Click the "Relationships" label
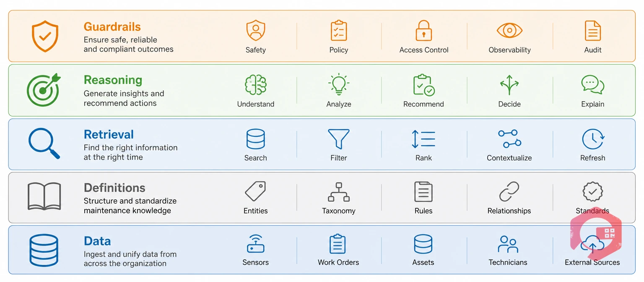Image resolution: width=644 pixels, height=282 pixels. pos(509,211)
